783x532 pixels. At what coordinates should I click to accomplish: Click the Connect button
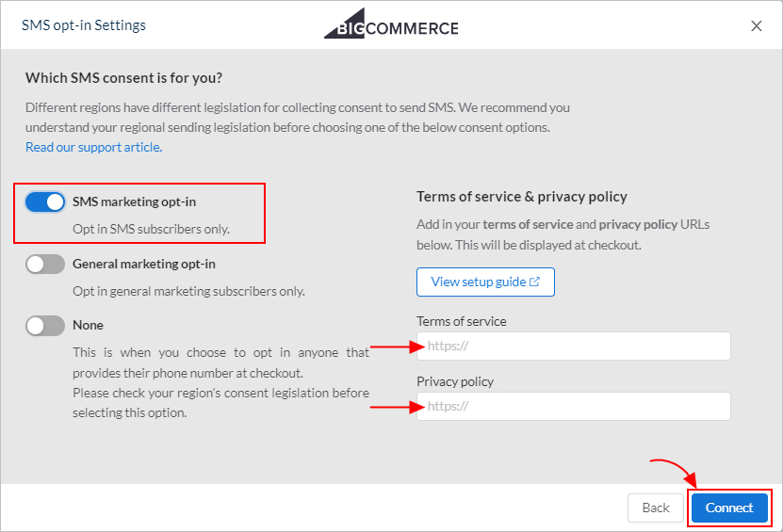click(729, 508)
